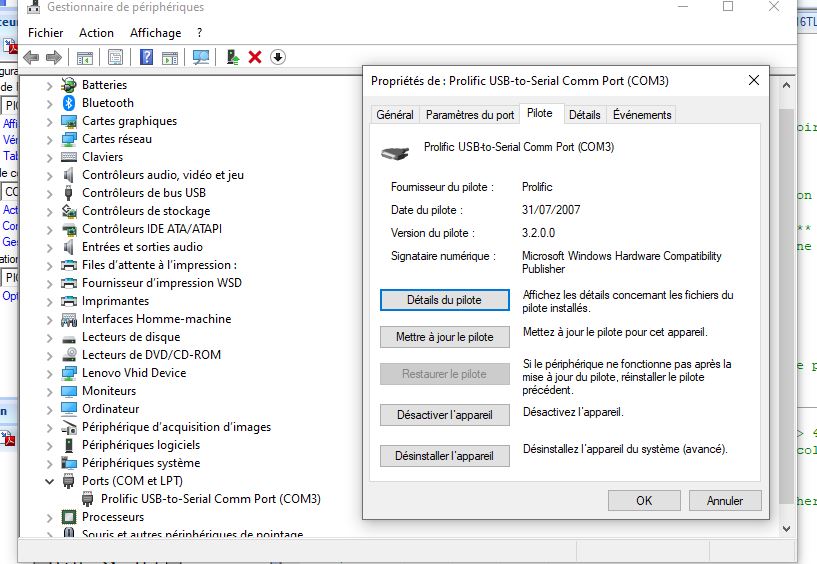817x564 pixels.
Task: Select the Moniteurs icon in the tree
Action: coord(69,391)
